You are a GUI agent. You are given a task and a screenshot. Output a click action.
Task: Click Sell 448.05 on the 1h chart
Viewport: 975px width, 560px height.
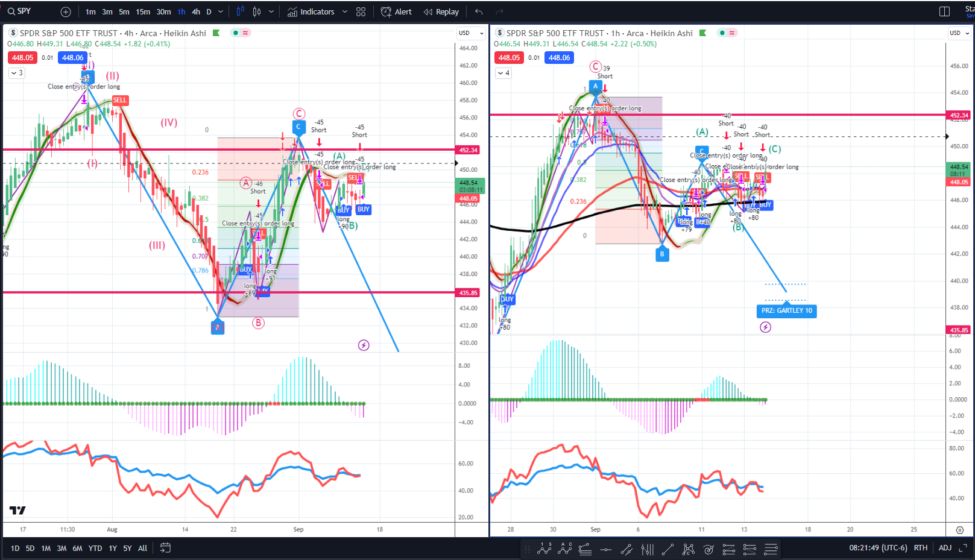[509, 58]
